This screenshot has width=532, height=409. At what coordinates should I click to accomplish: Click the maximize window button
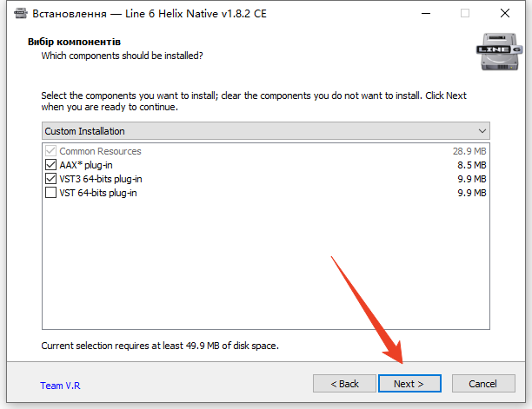point(465,13)
